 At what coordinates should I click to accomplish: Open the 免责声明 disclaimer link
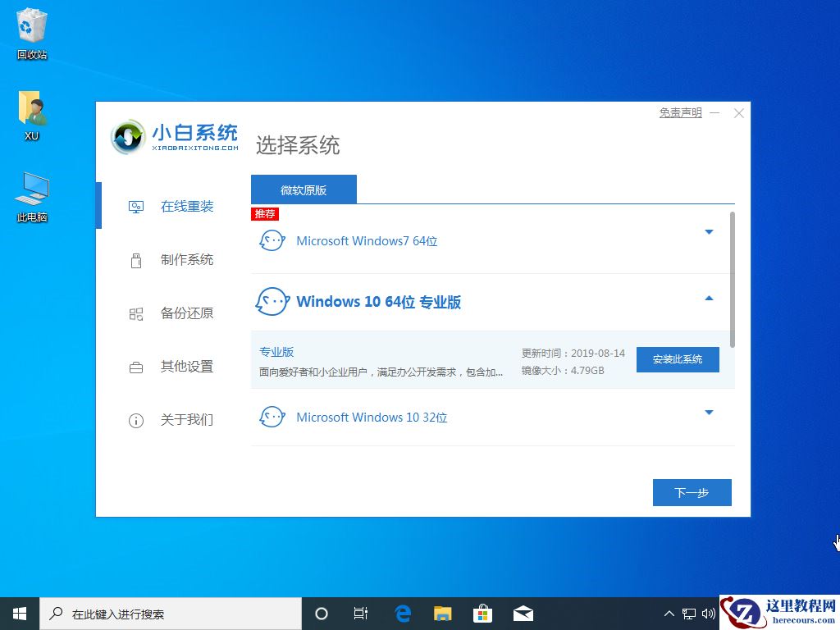(680, 112)
